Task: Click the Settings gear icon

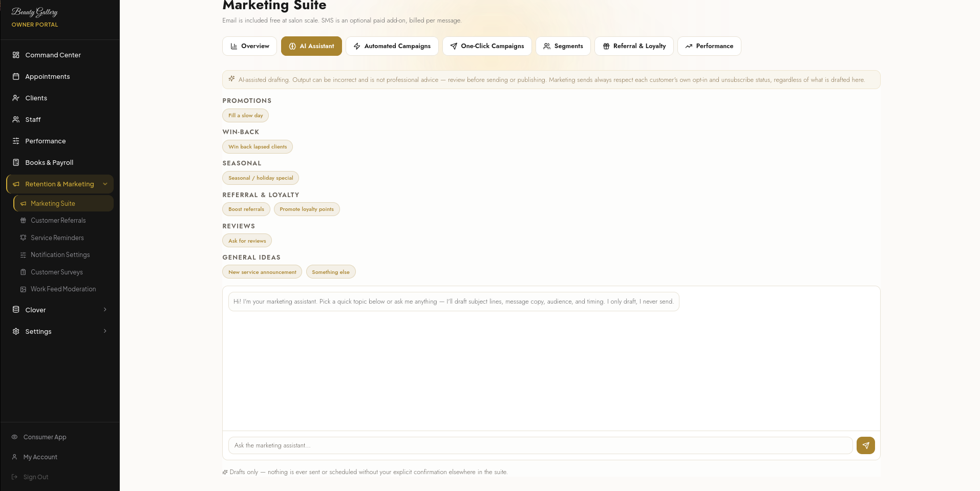Action: point(16,331)
